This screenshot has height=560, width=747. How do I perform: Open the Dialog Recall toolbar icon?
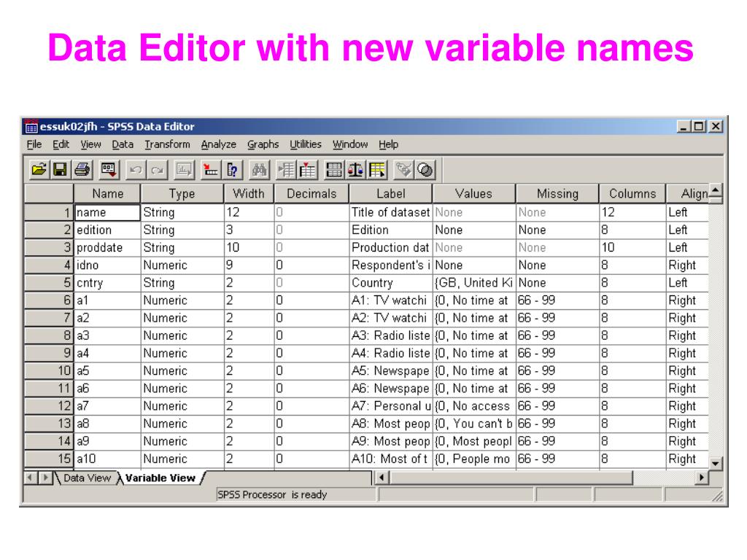109,169
